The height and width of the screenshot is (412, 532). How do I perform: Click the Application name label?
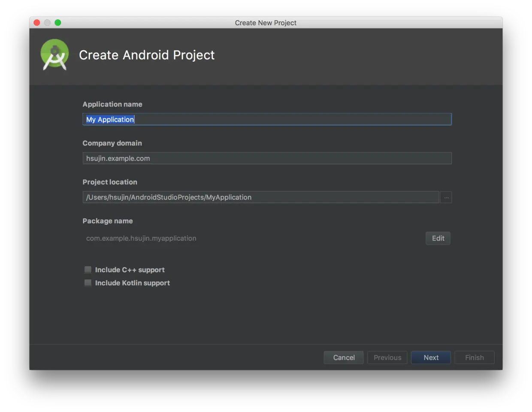tap(112, 104)
